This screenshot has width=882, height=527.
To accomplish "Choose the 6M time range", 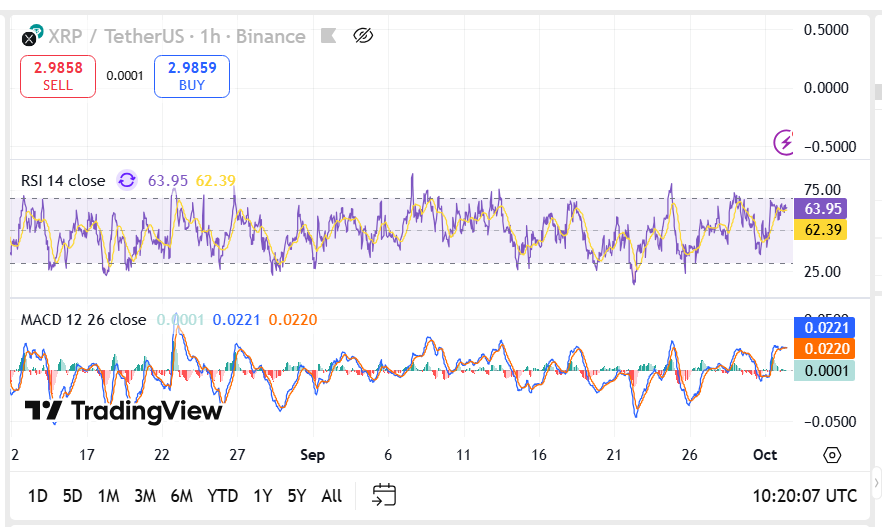I will click(x=181, y=496).
